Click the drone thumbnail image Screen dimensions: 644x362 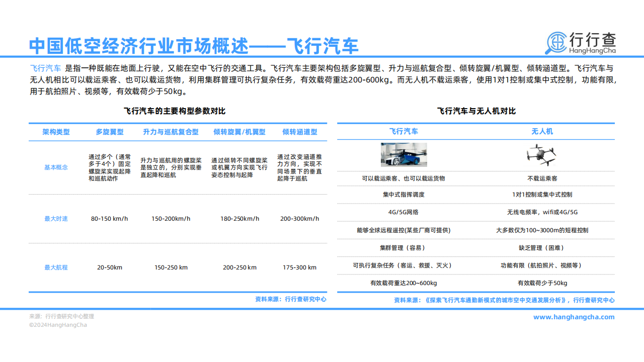click(x=542, y=155)
